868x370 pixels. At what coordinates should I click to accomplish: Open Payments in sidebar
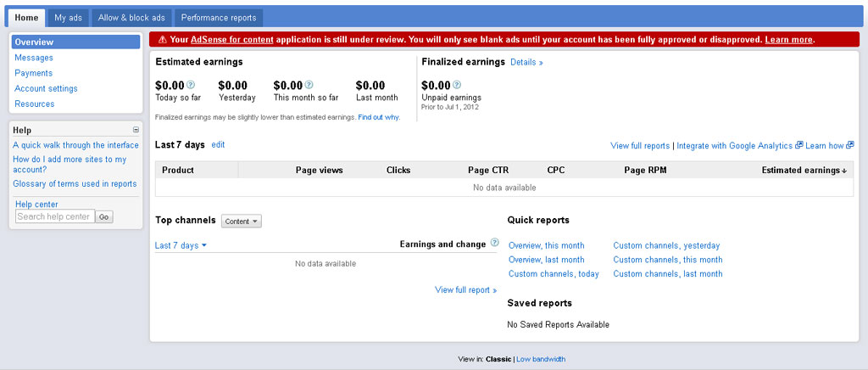coord(33,73)
